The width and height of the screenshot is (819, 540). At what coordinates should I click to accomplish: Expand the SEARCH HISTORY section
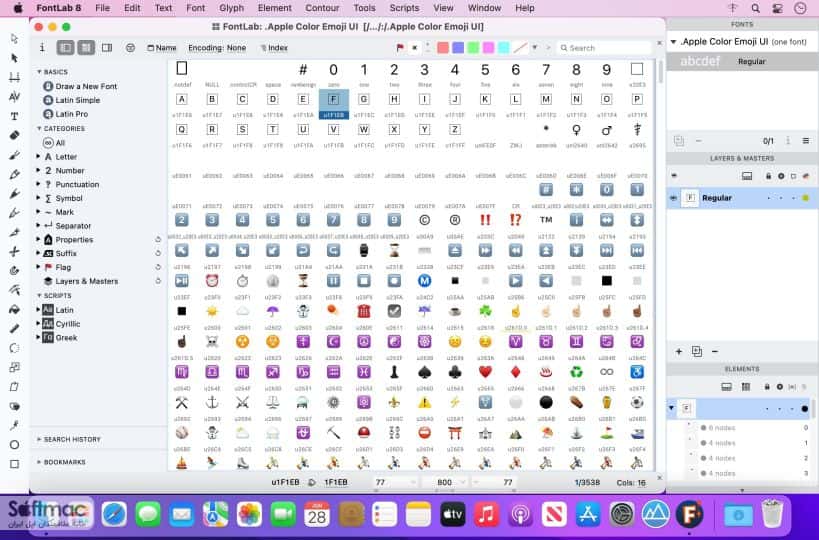(x=39, y=439)
